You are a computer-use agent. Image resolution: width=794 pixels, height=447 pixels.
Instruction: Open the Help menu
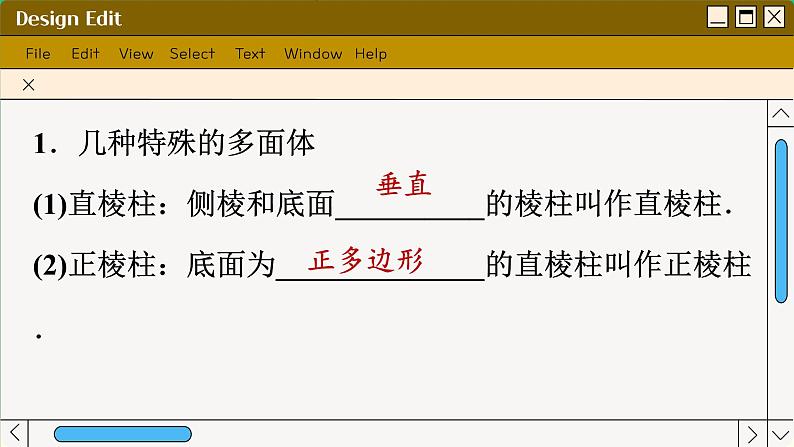tap(371, 54)
